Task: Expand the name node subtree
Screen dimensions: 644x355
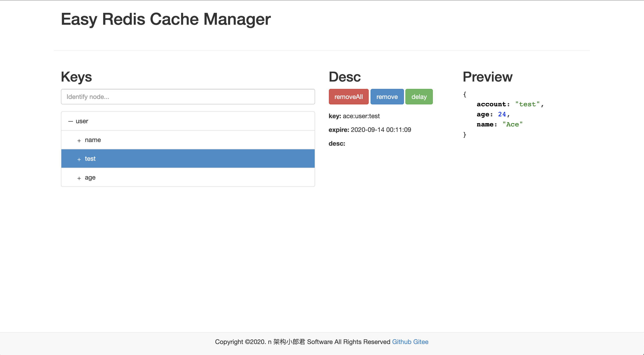Action: pyautogui.click(x=79, y=139)
